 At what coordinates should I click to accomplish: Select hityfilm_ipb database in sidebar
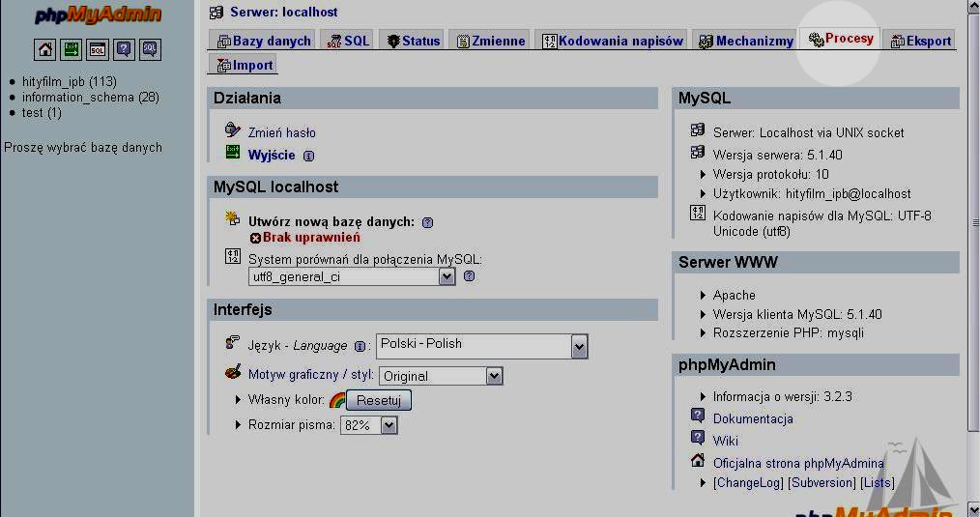coord(69,82)
